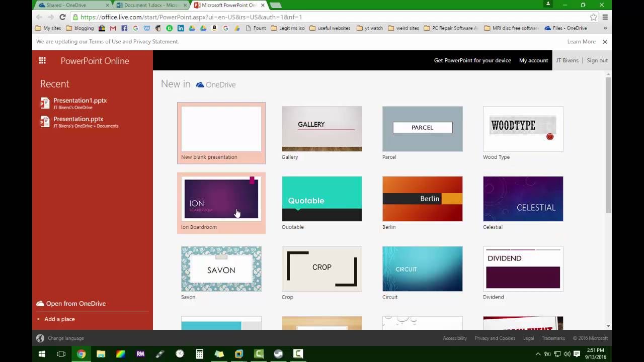Click the Windows Start button
The image size is (644, 362).
42,354
